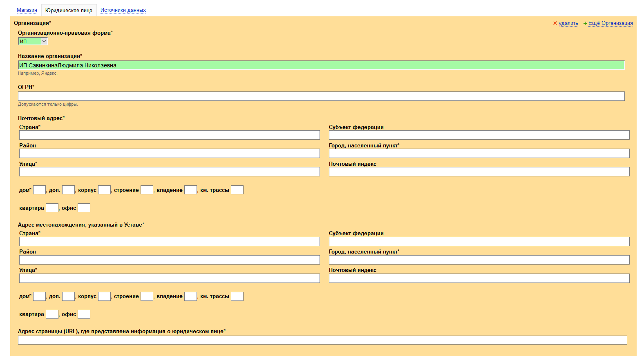Viewport: 644px width, 356px height.
Task: Click the green plus add organization icon
Action: coord(585,23)
